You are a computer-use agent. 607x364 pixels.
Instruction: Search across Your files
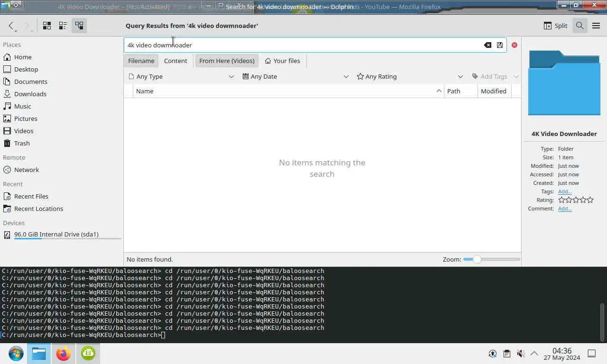[x=283, y=61]
